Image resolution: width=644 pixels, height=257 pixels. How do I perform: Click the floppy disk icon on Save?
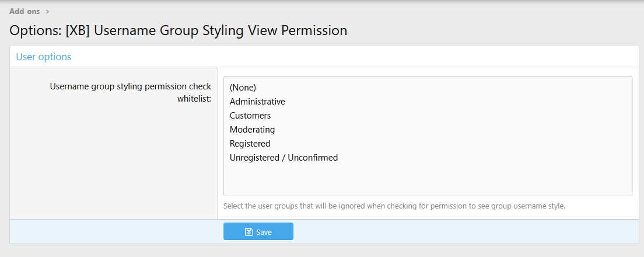(249, 232)
